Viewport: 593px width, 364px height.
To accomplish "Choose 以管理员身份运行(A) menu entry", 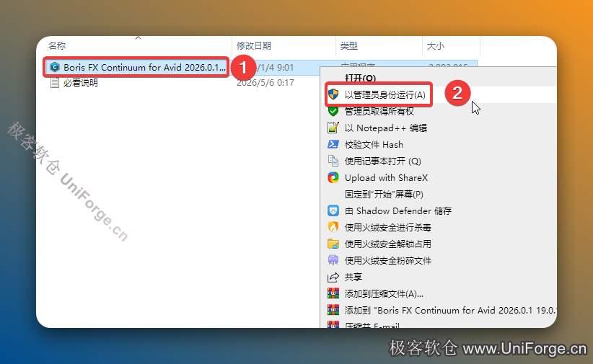I will tap(385, 95).
